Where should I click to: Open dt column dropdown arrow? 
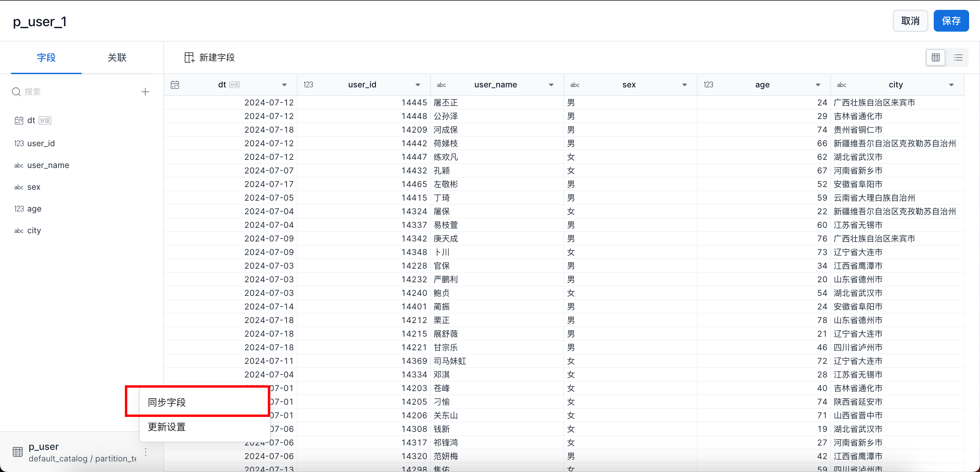pos(284,85)
